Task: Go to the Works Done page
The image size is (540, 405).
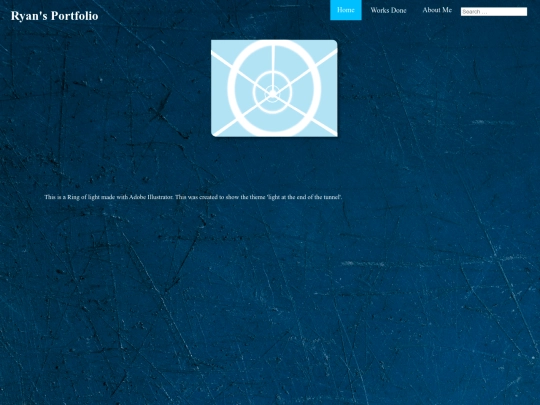Action: click(x=388, y=10)
